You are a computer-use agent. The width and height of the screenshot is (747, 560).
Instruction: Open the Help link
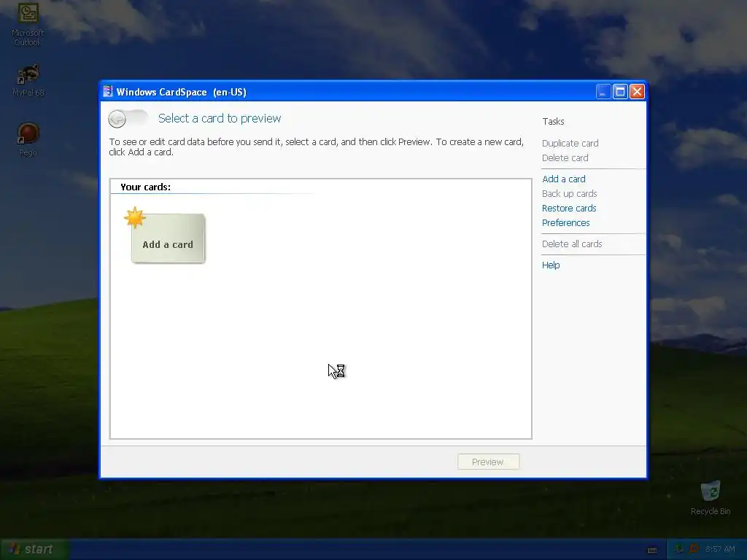pyautogui.click(x=551, y=265)
